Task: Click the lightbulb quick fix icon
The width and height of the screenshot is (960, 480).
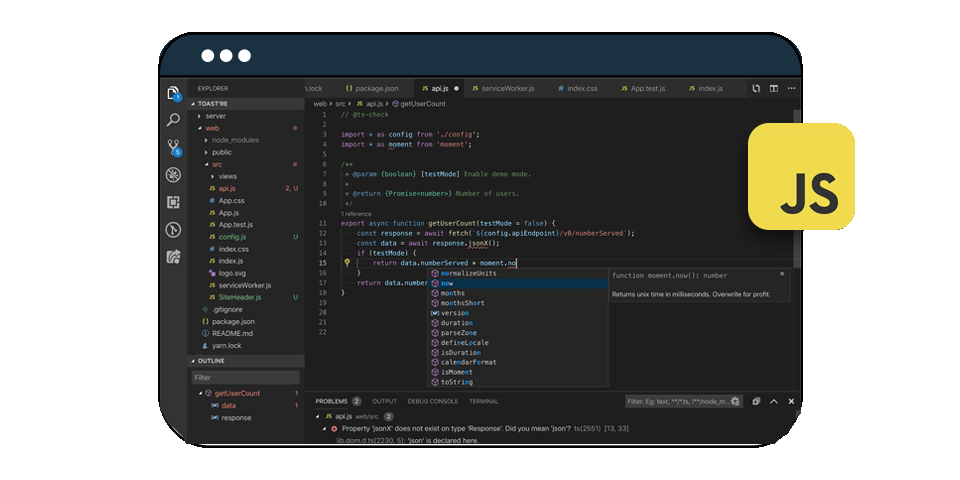Action: (347, 263)
